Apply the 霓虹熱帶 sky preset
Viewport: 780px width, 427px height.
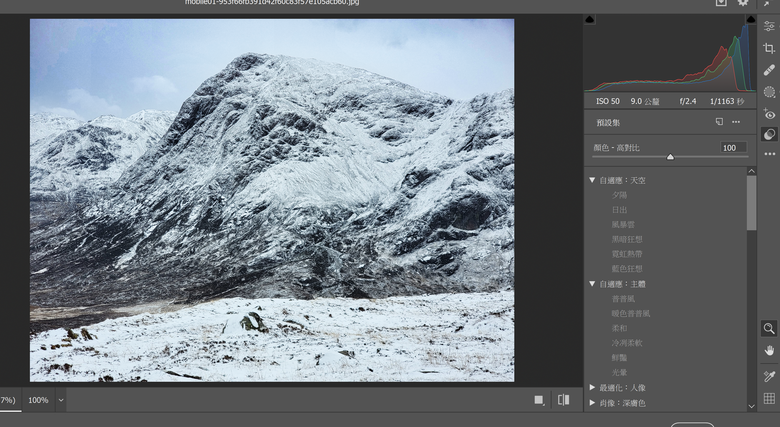click(627, 254)
